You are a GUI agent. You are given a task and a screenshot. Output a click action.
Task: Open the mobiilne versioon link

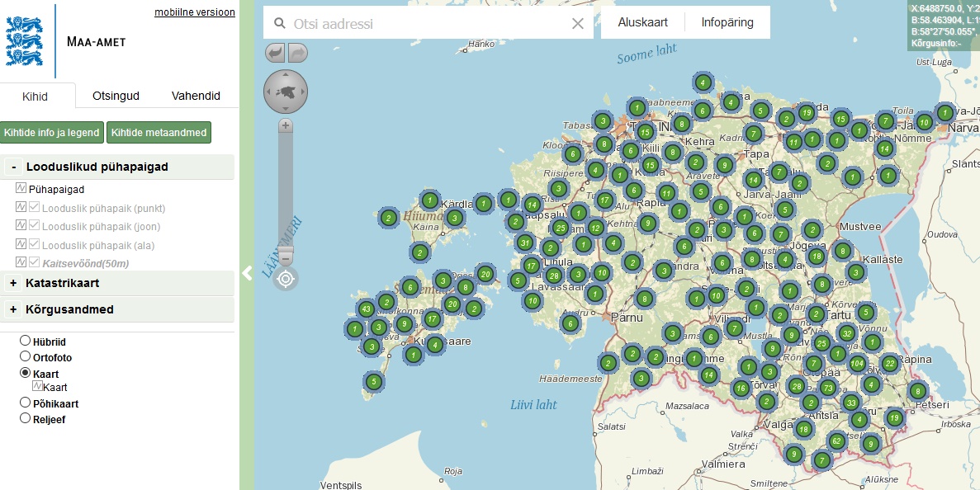(195, 12)
